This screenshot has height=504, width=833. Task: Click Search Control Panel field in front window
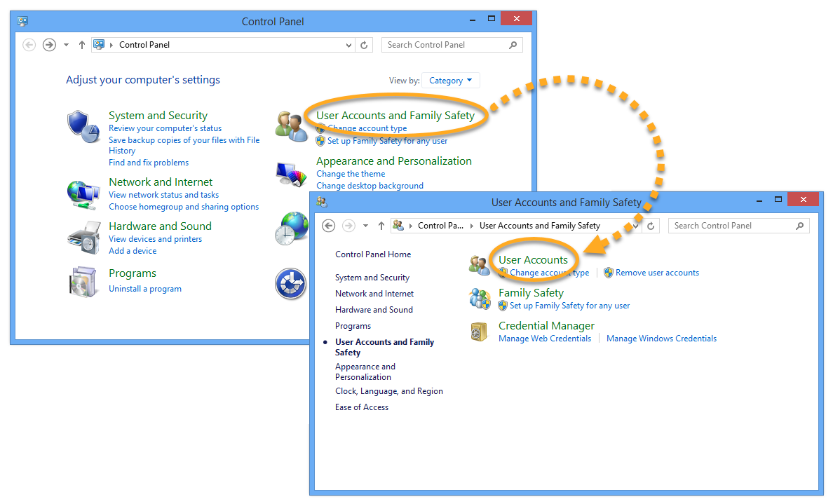click(732, 226)
